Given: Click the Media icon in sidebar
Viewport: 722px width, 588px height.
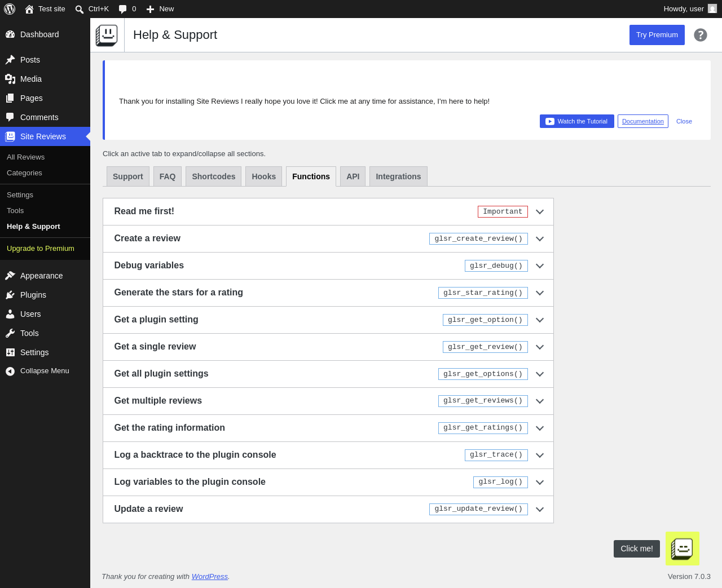Looking at the screenshot, I should (x=10, y=79).
